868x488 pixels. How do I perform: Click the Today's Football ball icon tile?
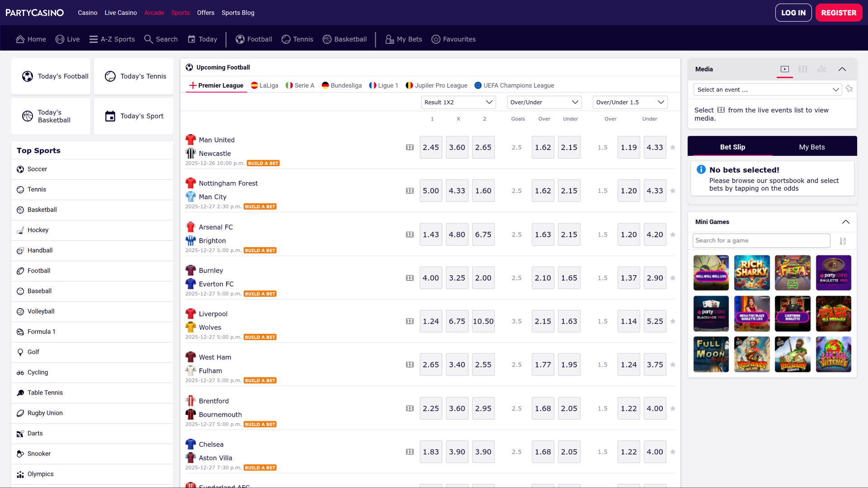click(x=28, y=76)
